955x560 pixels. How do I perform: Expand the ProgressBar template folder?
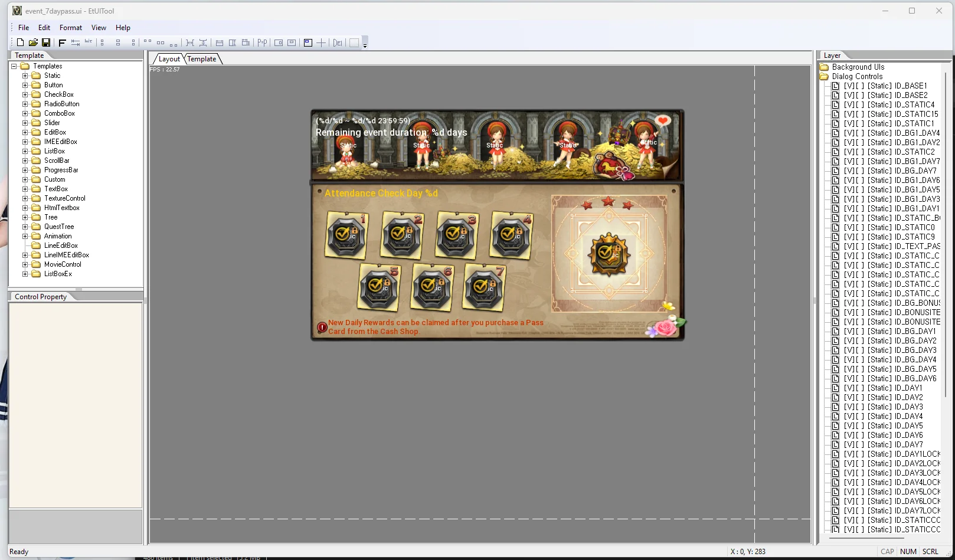click(x=25, y=170)
